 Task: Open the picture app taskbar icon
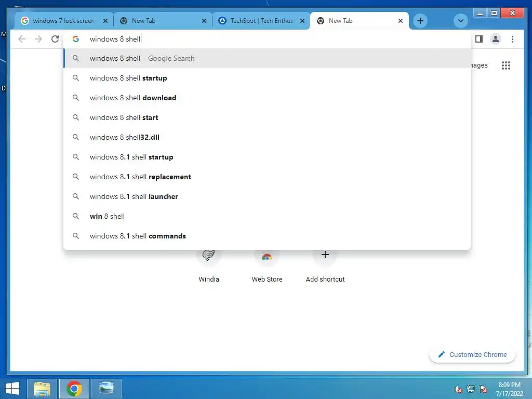pyautogui.click(x=106, y=389)
